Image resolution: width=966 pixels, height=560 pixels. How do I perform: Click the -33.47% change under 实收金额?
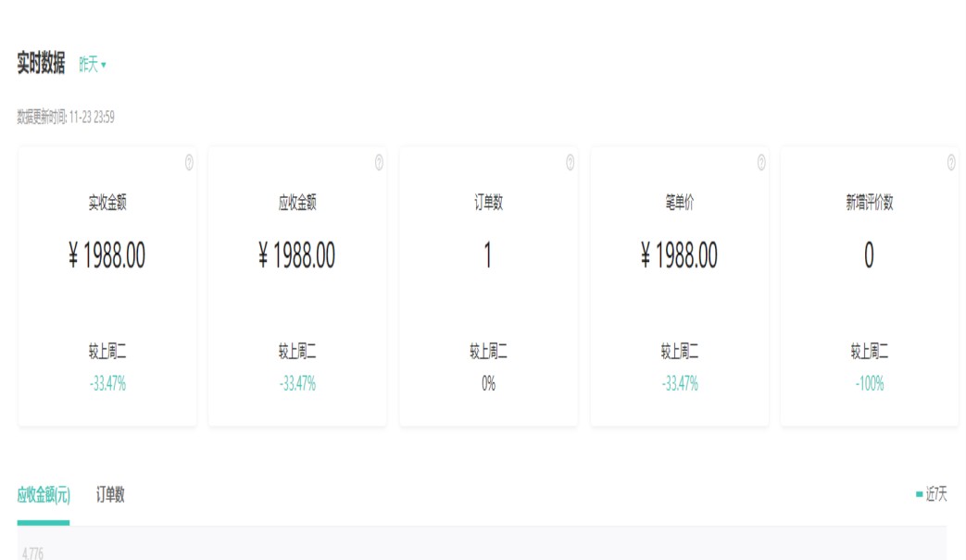[107, 383]
